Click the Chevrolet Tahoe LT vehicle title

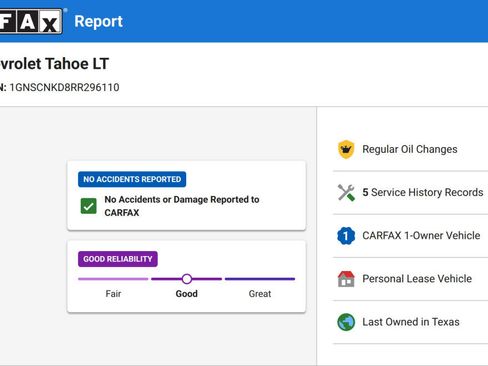pos(54,64)
